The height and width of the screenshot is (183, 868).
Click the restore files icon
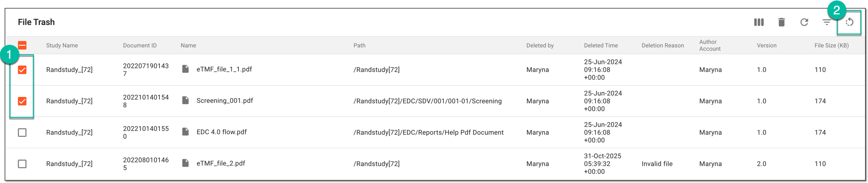coord(849,22)
